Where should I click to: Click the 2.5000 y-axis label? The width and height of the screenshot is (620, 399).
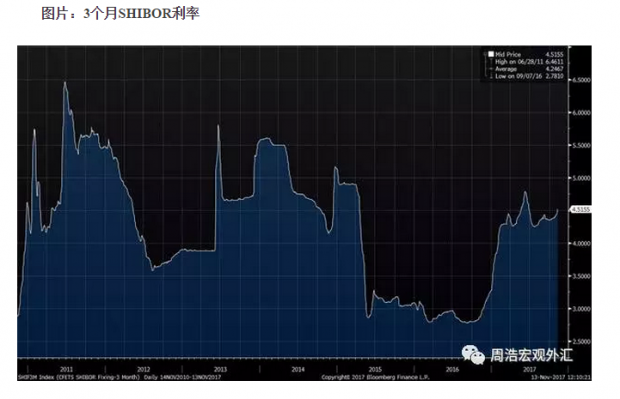tap(582, 342)
